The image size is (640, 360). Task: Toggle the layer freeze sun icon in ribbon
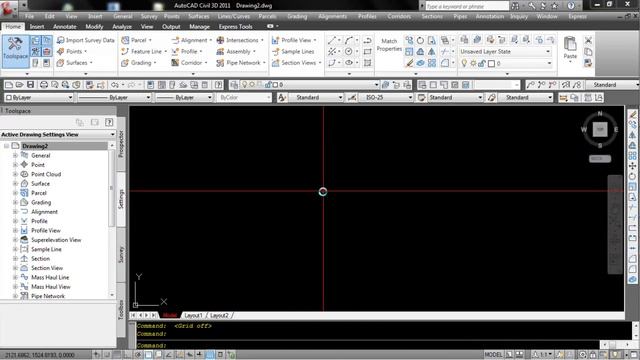(473, 63)
